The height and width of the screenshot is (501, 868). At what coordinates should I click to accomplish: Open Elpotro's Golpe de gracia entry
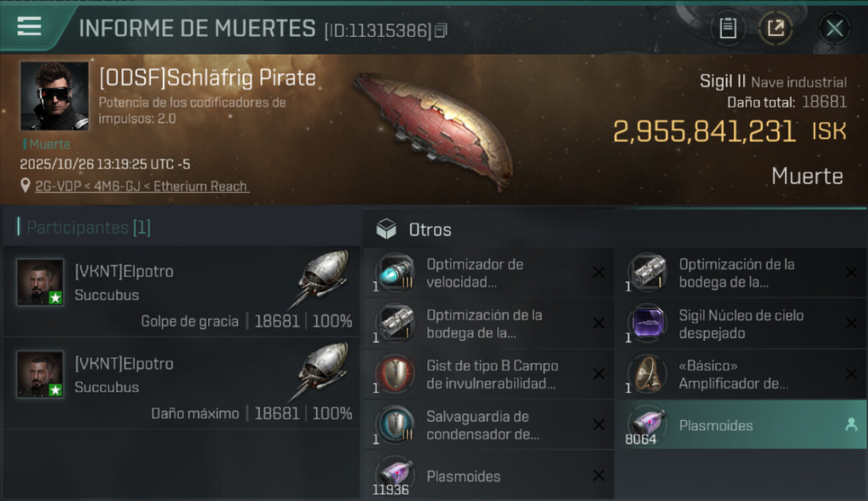(x=182, y=291)
